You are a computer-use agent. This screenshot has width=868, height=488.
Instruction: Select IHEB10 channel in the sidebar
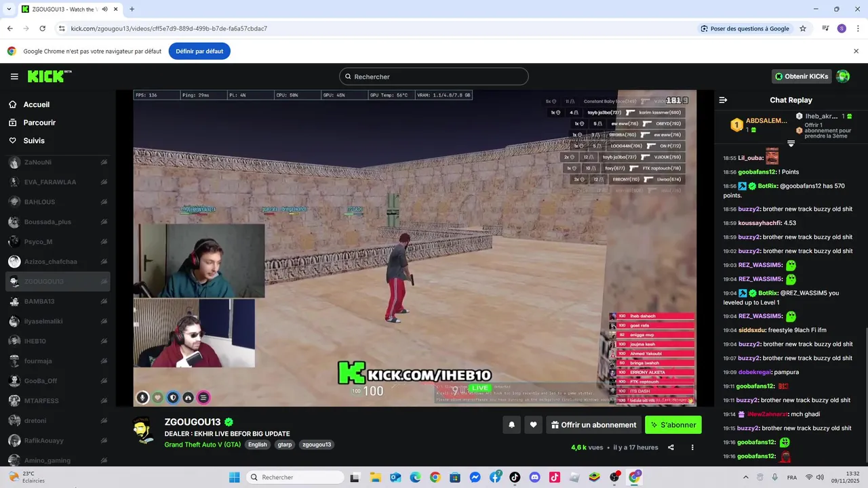click(x=58, y=341)
